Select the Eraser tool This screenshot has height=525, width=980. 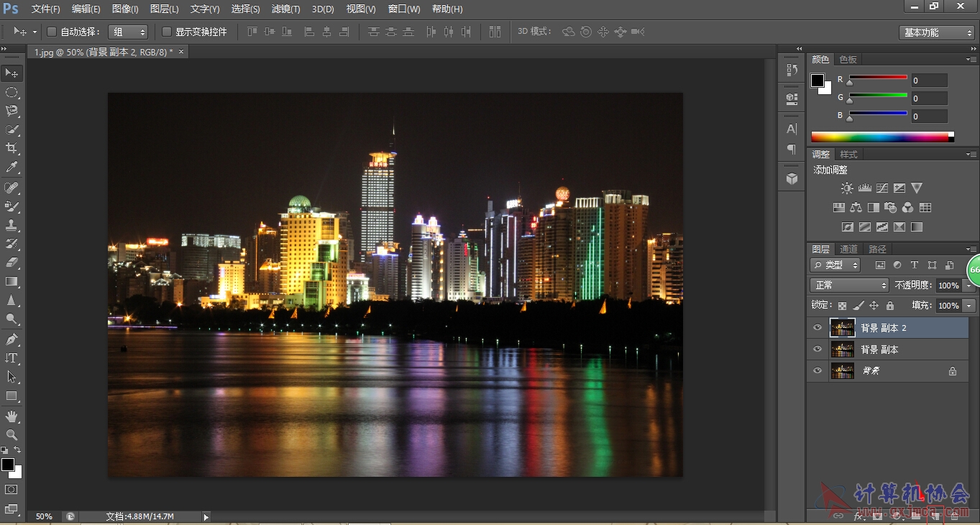coord(12,262)
